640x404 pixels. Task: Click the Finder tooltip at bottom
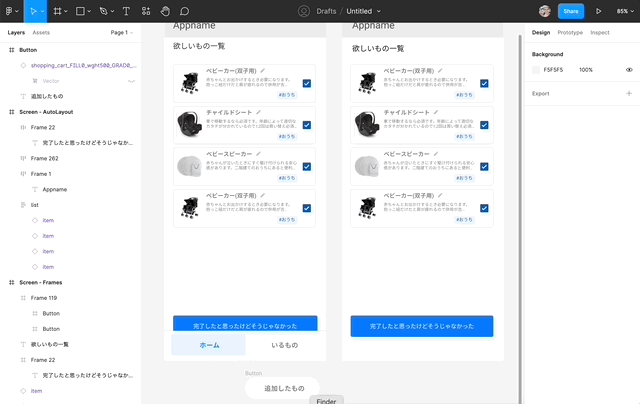327,400
